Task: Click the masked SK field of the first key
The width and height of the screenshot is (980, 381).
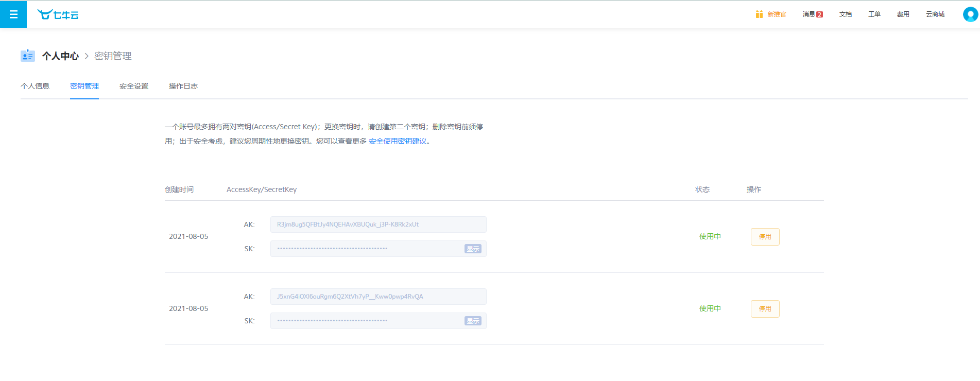Action: (x=379, y=249)
